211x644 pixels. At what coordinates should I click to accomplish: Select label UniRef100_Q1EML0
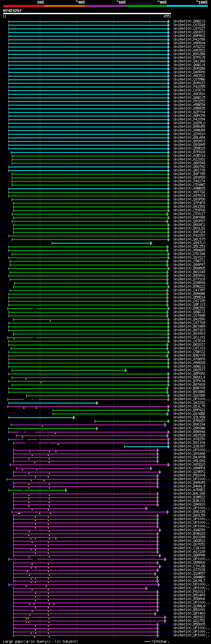point(189,123)
